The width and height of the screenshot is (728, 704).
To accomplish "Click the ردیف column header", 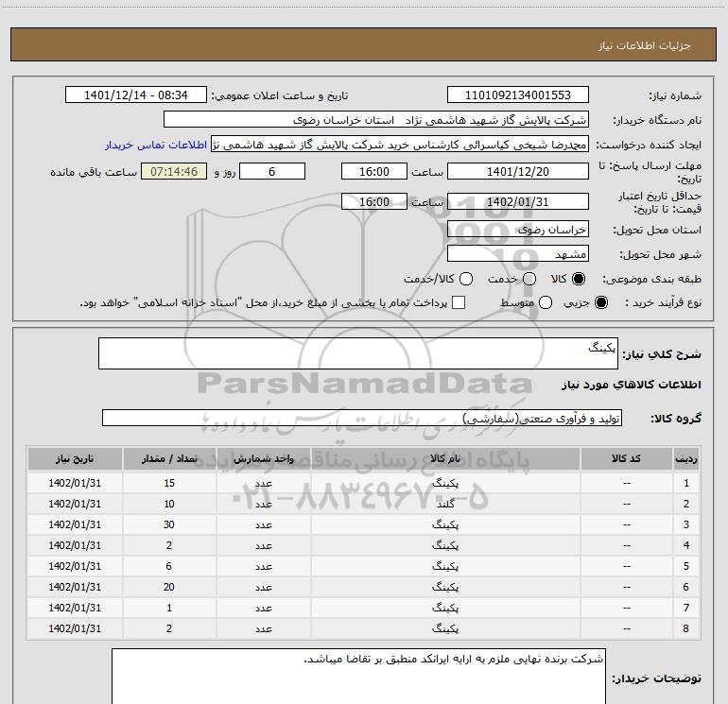I will [686, 458].
